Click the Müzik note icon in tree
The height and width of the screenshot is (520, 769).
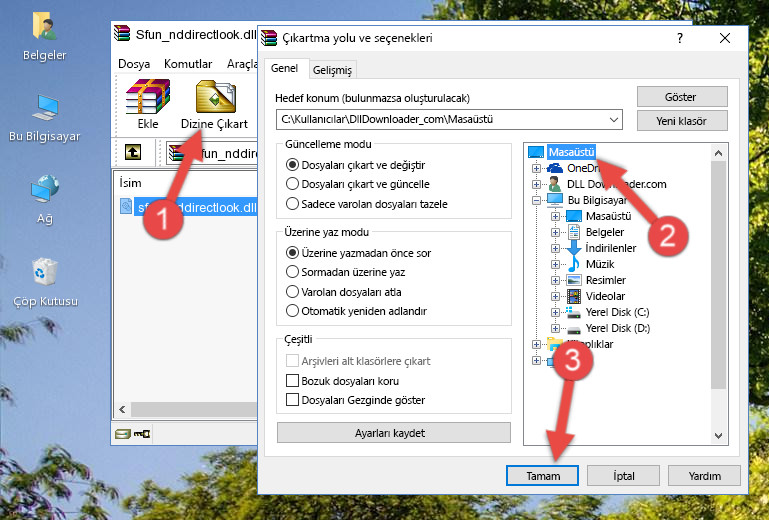(573, 264)
